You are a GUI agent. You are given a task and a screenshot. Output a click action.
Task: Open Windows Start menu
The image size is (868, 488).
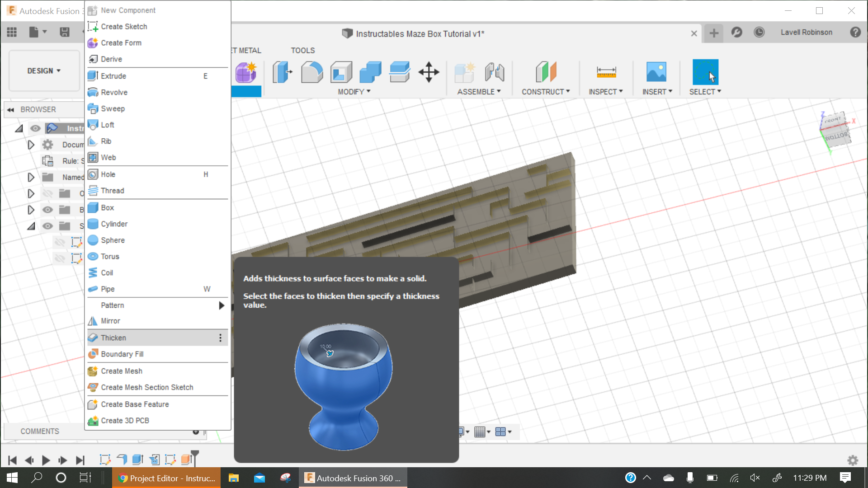(x=12, y=478)
